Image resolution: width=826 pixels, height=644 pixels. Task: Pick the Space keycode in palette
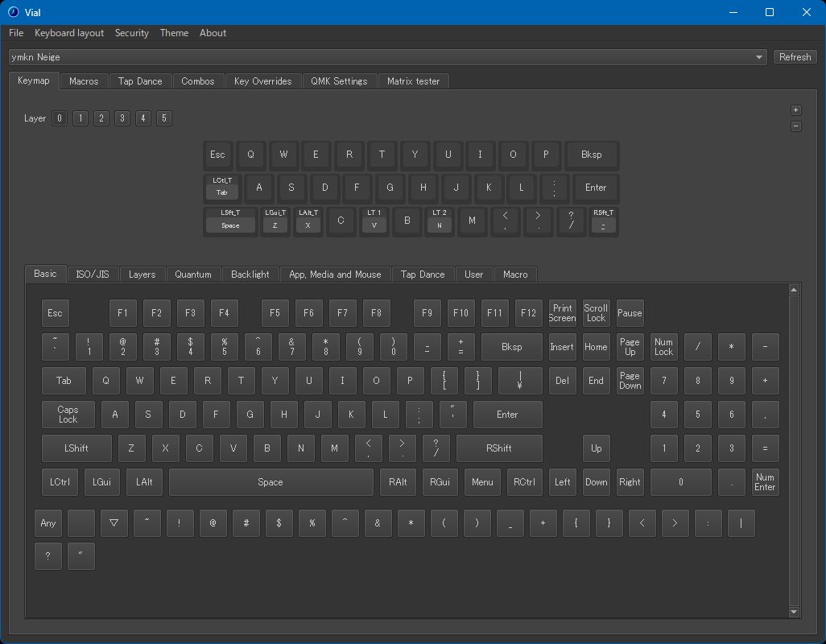point(271,482)
